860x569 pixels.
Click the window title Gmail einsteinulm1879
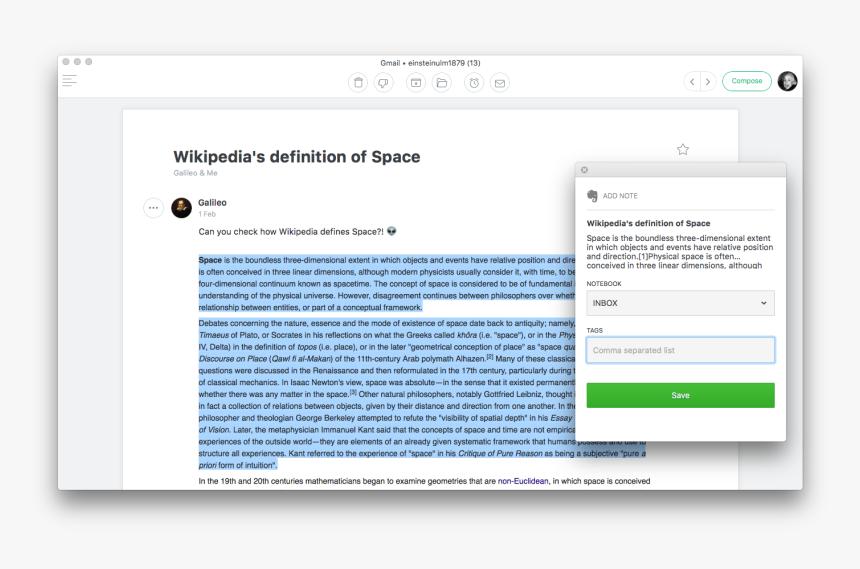tap(431, 63)
